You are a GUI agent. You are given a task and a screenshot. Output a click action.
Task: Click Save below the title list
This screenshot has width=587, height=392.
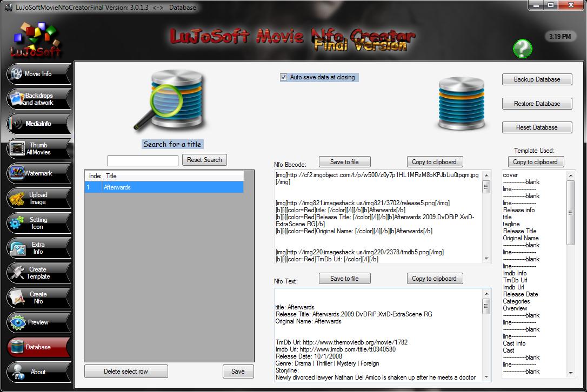click(238, 371)
